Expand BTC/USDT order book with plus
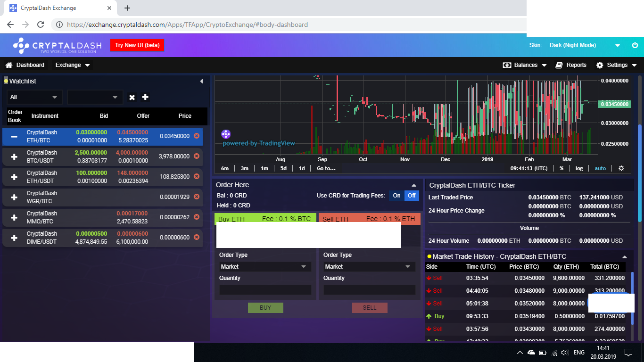 (14, 156)
